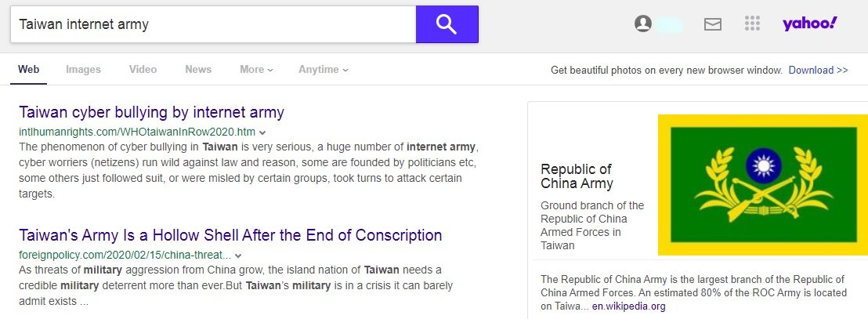Open 'Taiwan's Army Is a Hollow Shell' result

tap(230, 235)
